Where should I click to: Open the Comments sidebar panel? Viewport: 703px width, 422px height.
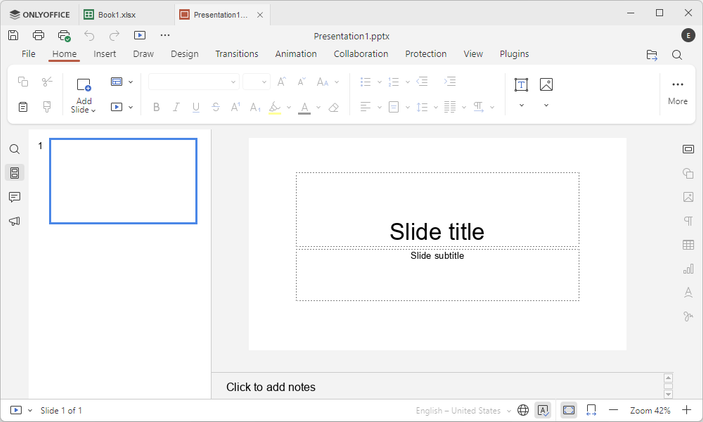click(x=14, y=197)
